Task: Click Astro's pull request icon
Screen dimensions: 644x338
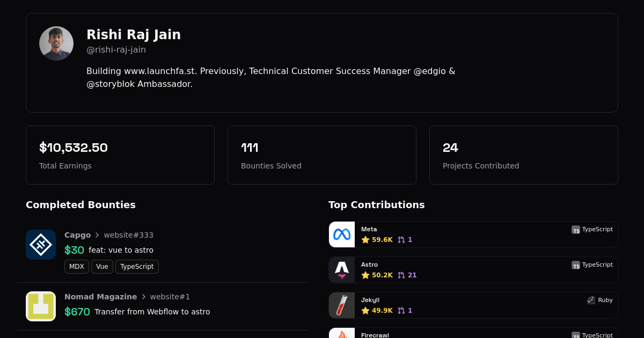Action: click(x=401, y=275)
